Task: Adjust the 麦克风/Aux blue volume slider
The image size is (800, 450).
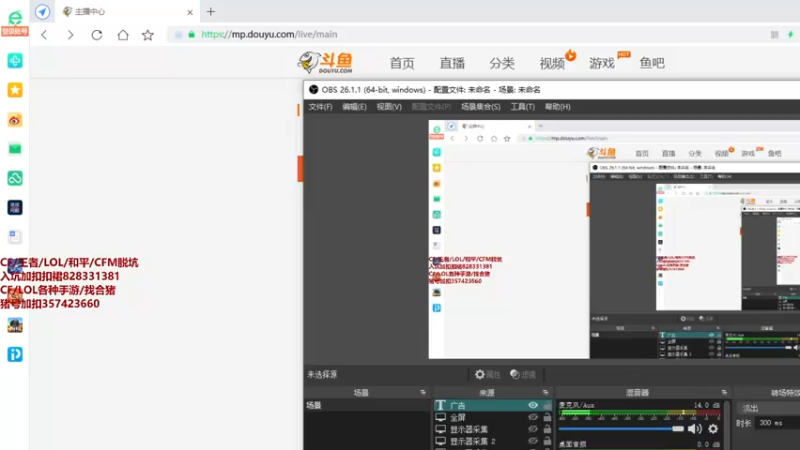Action: [x=621, y=429]
